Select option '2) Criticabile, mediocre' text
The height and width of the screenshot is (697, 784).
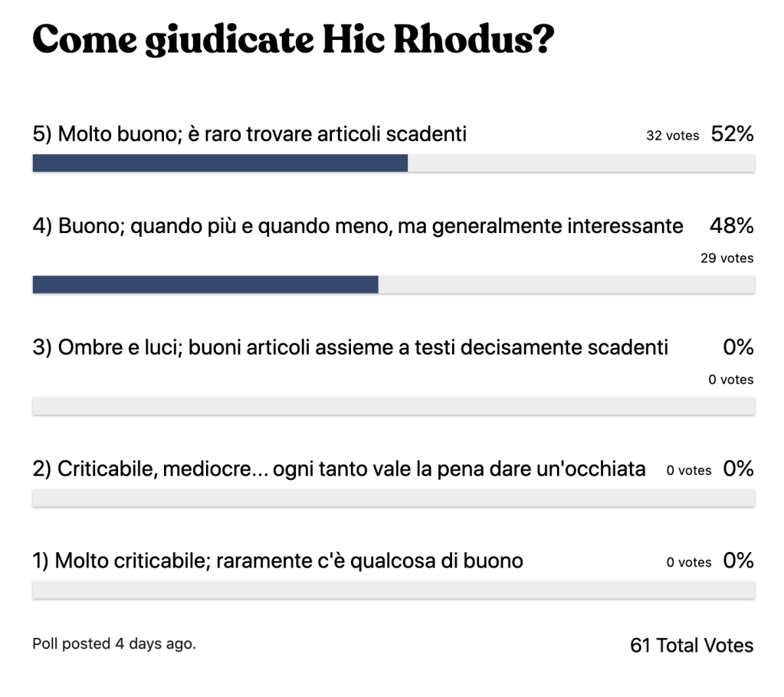pyautogui.click(x=339, y=469)
